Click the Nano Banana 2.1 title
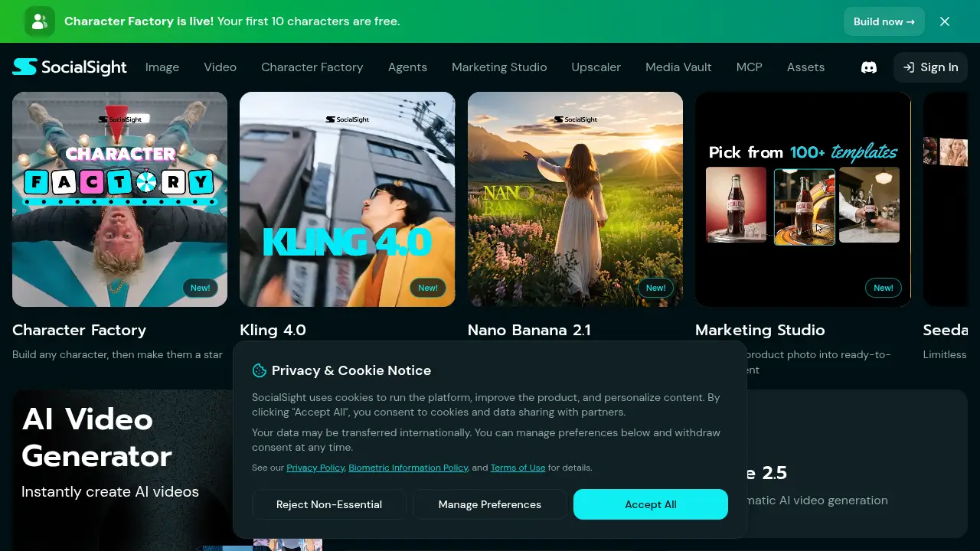The height and width of the screenshot is (551, 980). pos(529,330)
